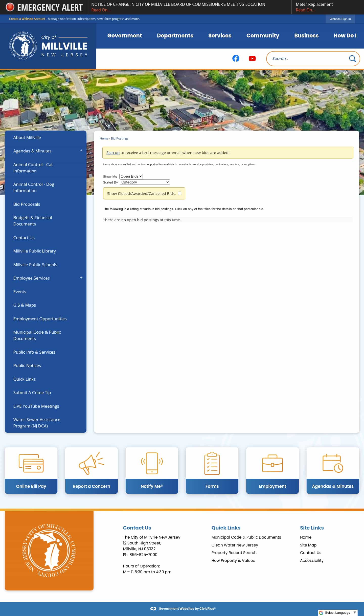The width and height of the screenshot is (364, 616).
Task: Open the How Do I menu
Action: pos(345,36)
